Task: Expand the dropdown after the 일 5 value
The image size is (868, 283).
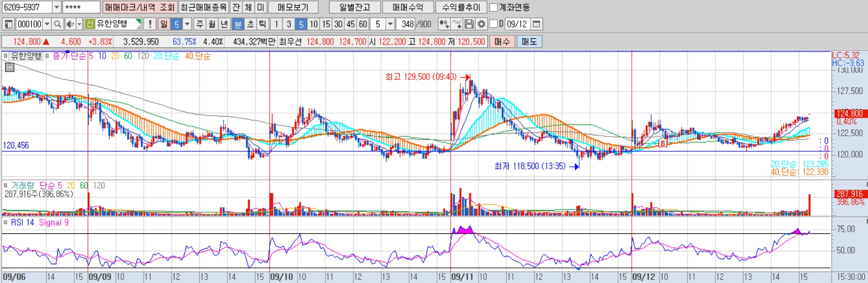Action: pyautogui.click(x=187, y=24)
